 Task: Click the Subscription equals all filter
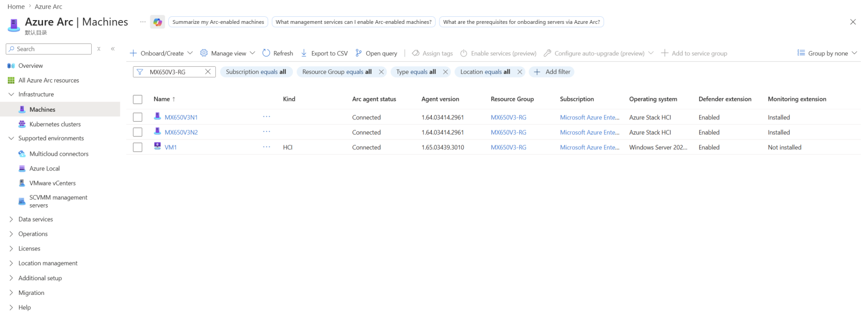[x=256, y=72]
